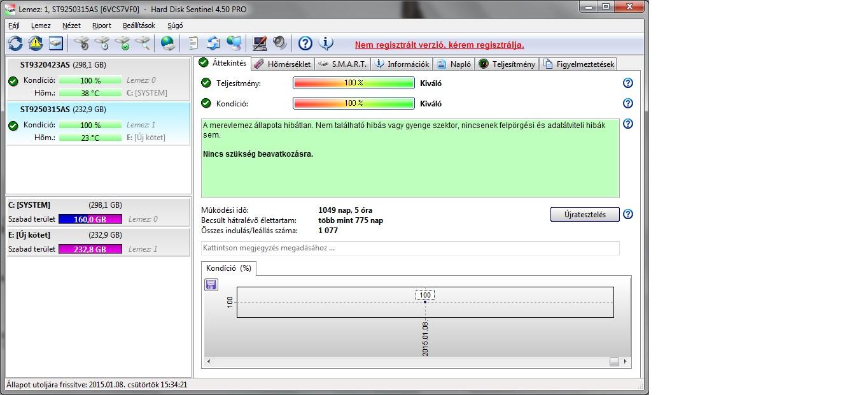Click the disk test icon with stethoscope
The width and height of the screenshot is (868, 395).
point(81,43)
